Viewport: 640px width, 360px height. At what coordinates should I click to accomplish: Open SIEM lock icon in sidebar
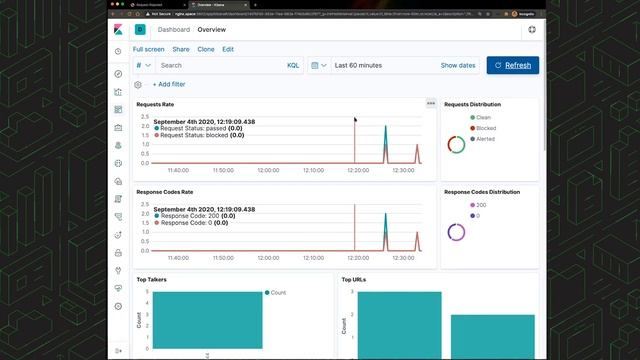(x=118, y=253)
